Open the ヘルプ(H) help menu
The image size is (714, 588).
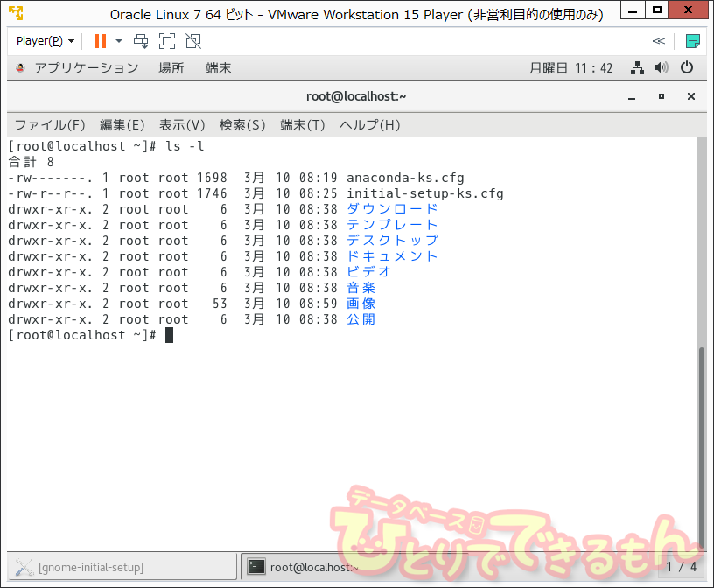pyautogui.click(x=369, y=124)
